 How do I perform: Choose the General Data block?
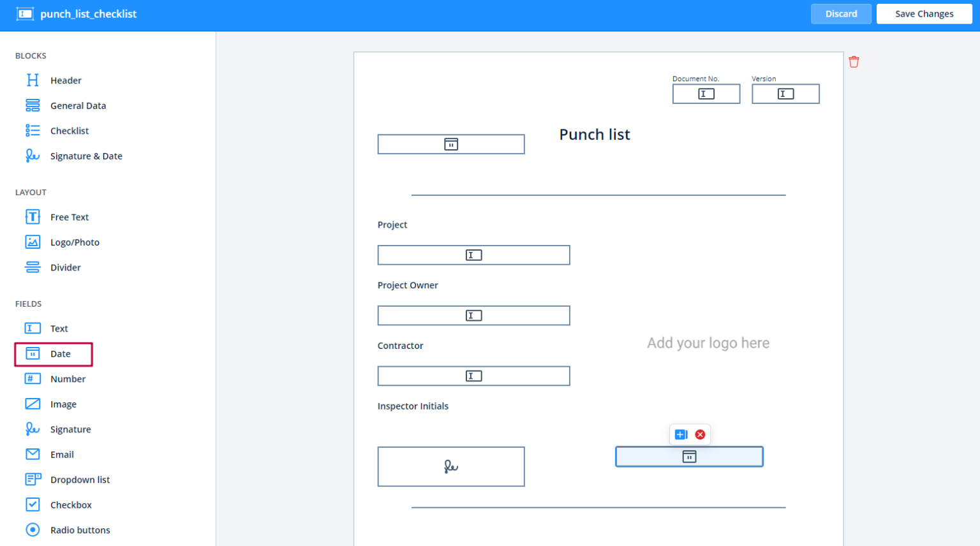(x=78, y=106)
